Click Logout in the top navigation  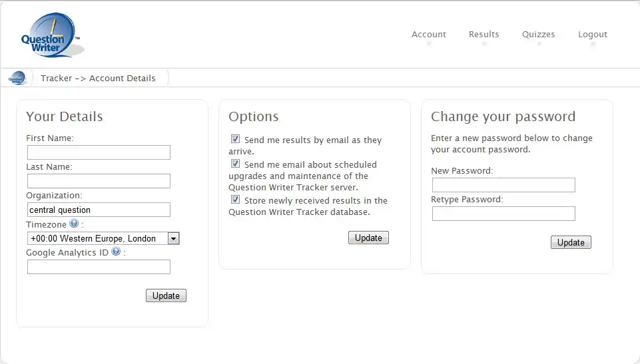coord(592,35)
